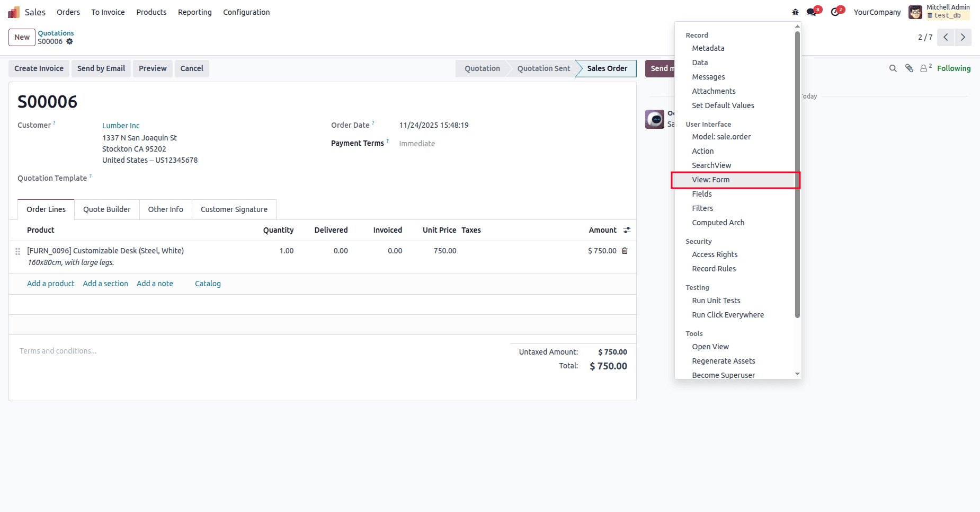Open the Activities clock icon
Screen dimensions: 980x512
[x=835, y=12]
